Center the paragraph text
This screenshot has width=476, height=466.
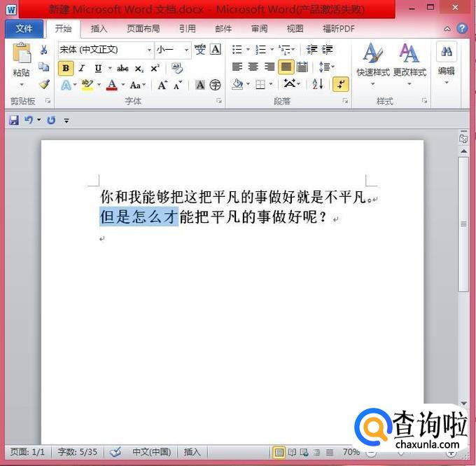pos(253,67)
